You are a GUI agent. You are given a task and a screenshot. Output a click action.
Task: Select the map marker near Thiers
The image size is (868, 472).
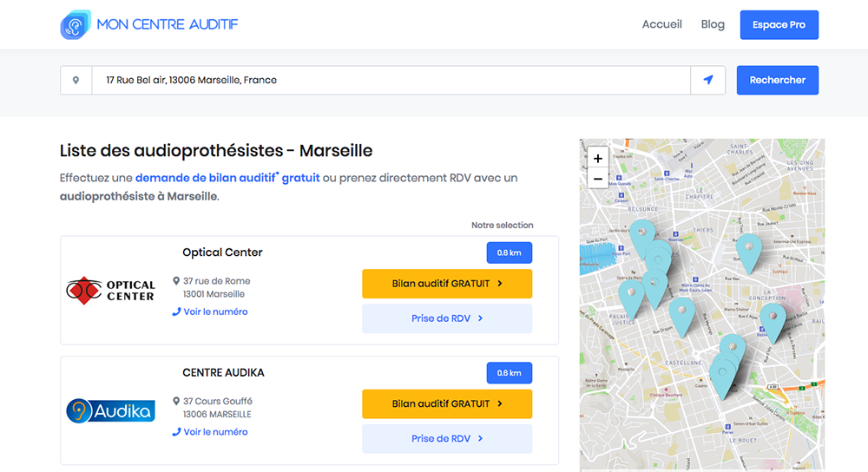pos(747,249)
